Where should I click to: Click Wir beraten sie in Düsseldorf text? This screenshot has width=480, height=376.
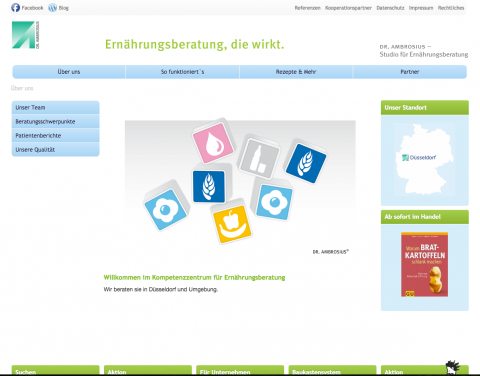click(x=161, y=289)
